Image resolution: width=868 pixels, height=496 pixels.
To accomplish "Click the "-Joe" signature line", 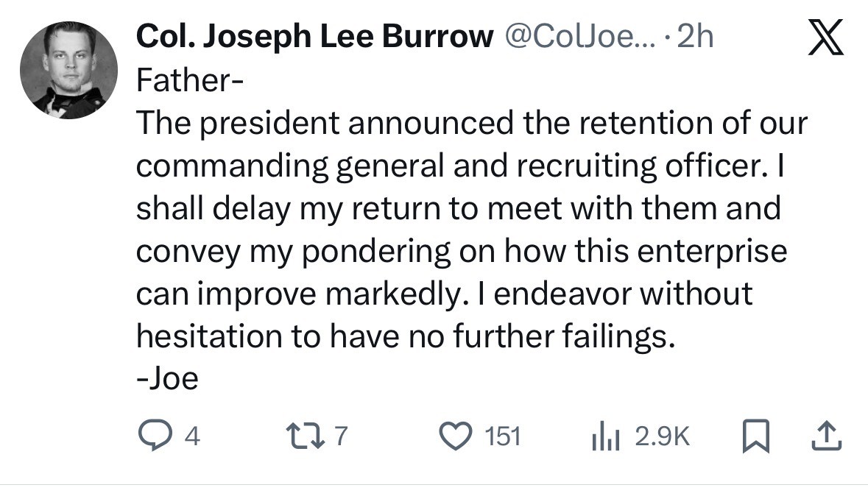I will (x=168, y=378).
